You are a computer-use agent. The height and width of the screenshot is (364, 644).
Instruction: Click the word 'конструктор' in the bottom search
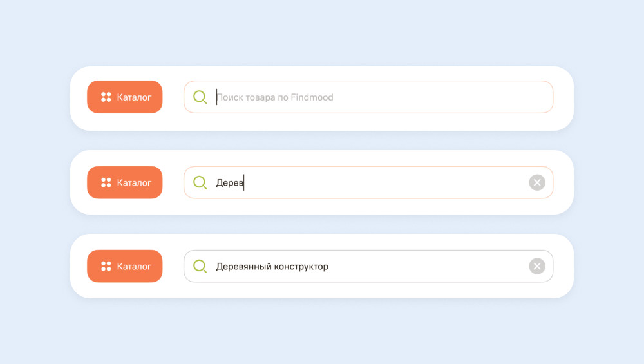click(301, 267)
